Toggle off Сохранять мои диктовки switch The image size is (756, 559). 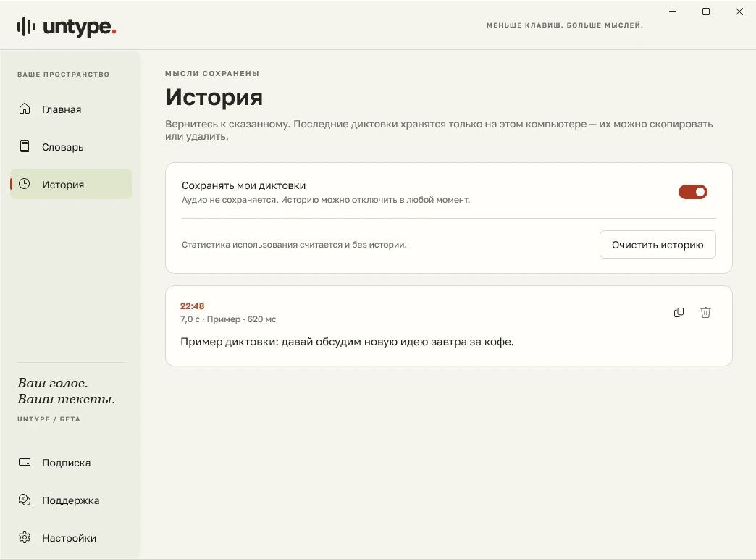[693, 192]
